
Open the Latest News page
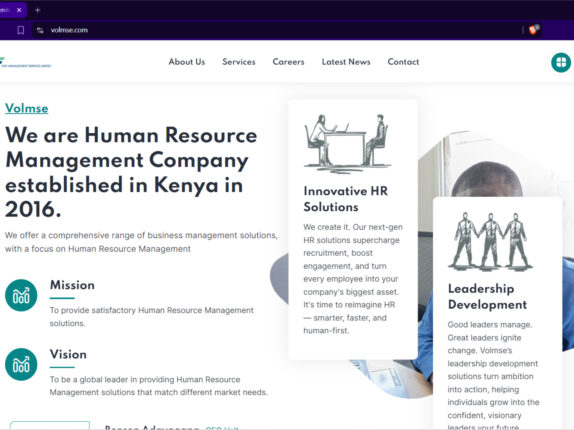(x=346, y=62)
